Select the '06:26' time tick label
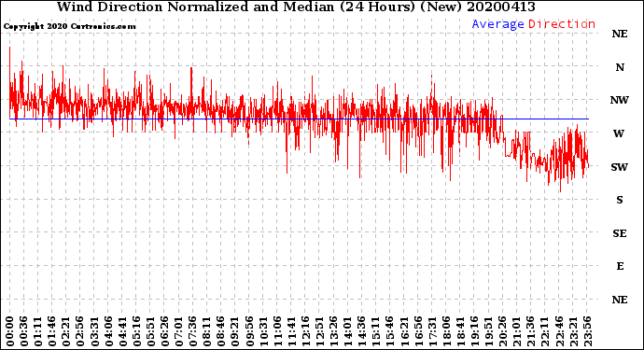Image resolution: width=644 pixels, height=350 pixels. point(165,332)
